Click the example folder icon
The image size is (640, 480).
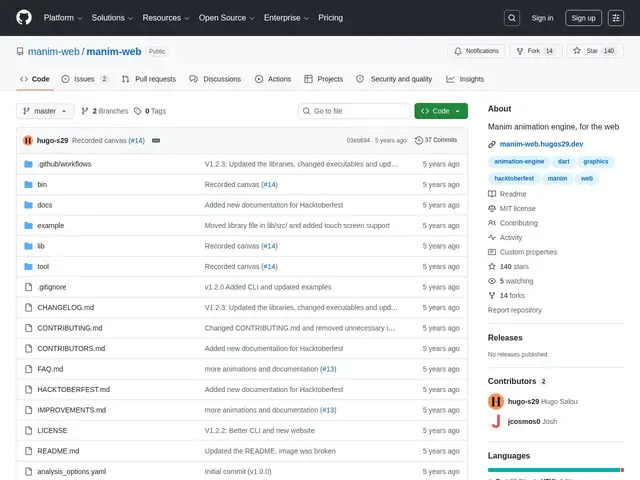[28, 225]
